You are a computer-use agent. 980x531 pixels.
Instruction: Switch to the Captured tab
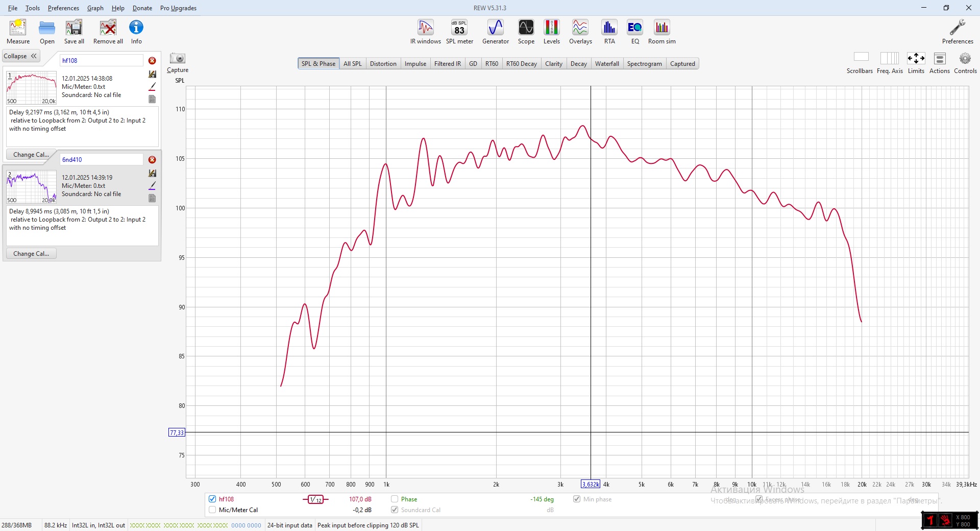(682, 64)
